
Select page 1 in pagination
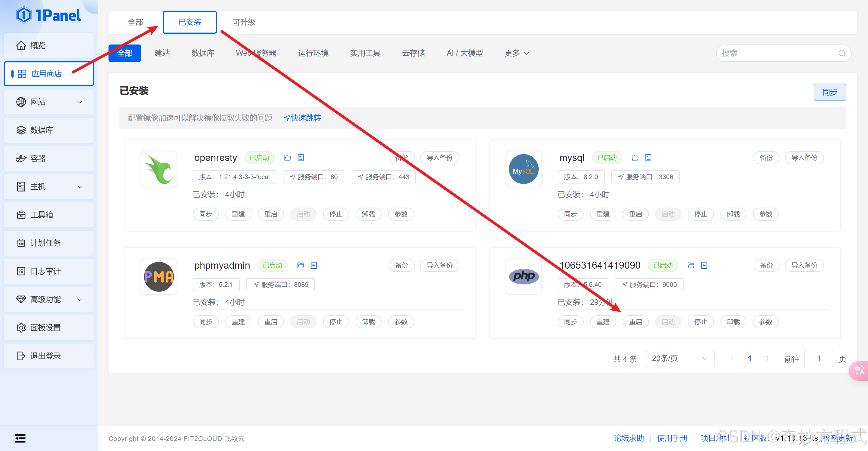pos(749,359)
